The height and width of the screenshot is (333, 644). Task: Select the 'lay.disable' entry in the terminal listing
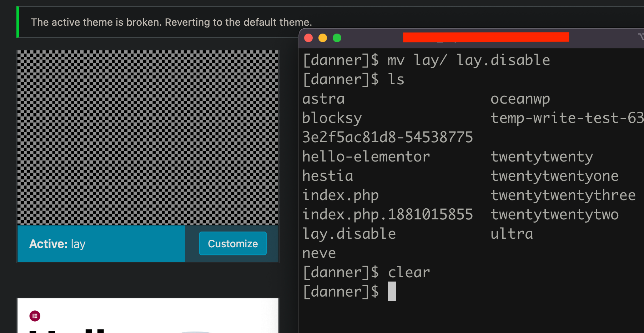(349, 233)
